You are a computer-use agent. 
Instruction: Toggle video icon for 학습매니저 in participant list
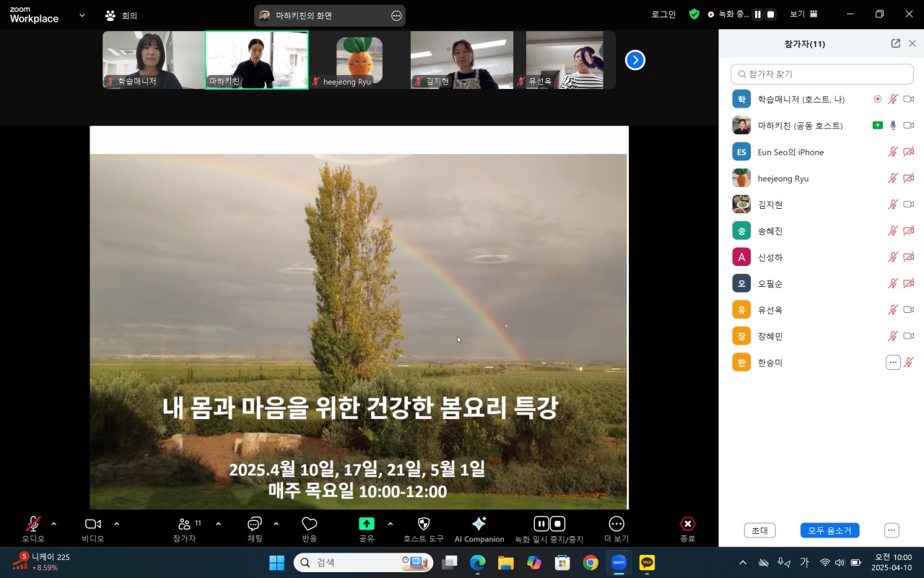909,99
